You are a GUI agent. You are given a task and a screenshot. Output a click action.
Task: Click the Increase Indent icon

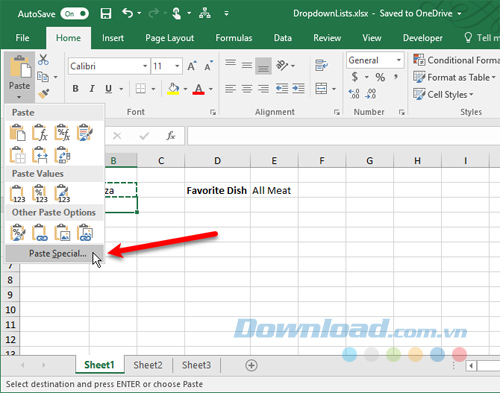pos(298,89)
